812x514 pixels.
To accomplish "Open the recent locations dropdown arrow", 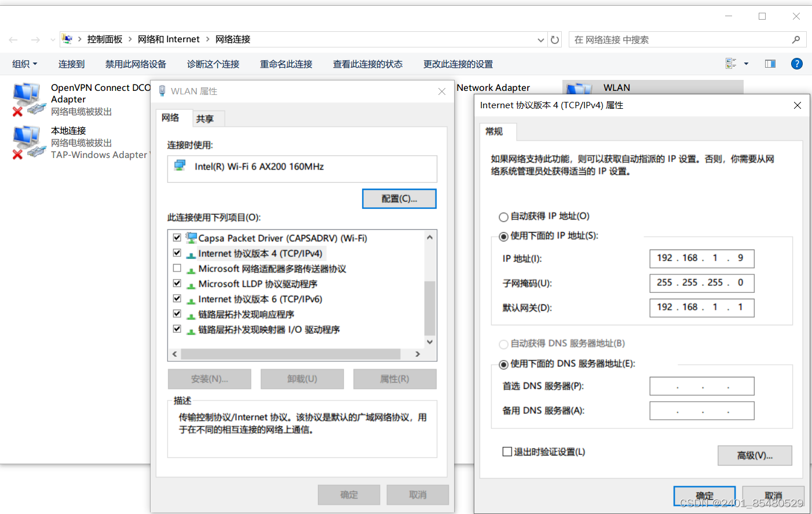I will click(x=53, y=40).
